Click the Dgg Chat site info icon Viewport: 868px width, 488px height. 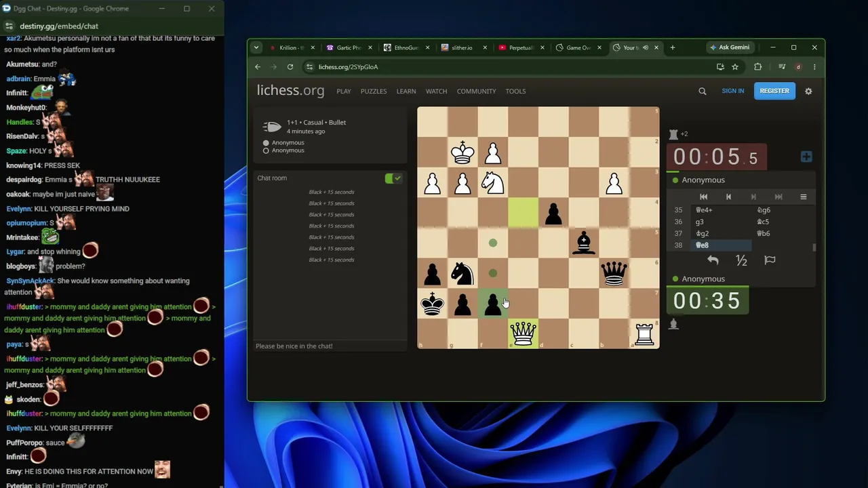9,26
